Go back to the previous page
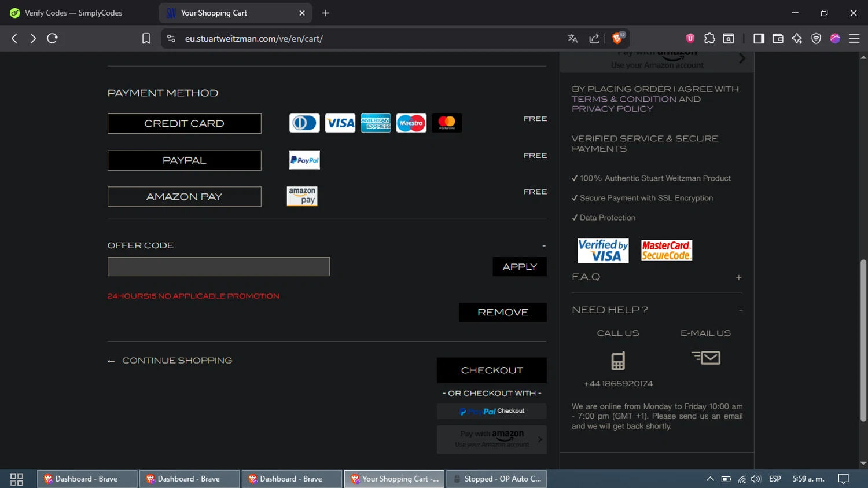868x488 pixels. tap(14, 38)
